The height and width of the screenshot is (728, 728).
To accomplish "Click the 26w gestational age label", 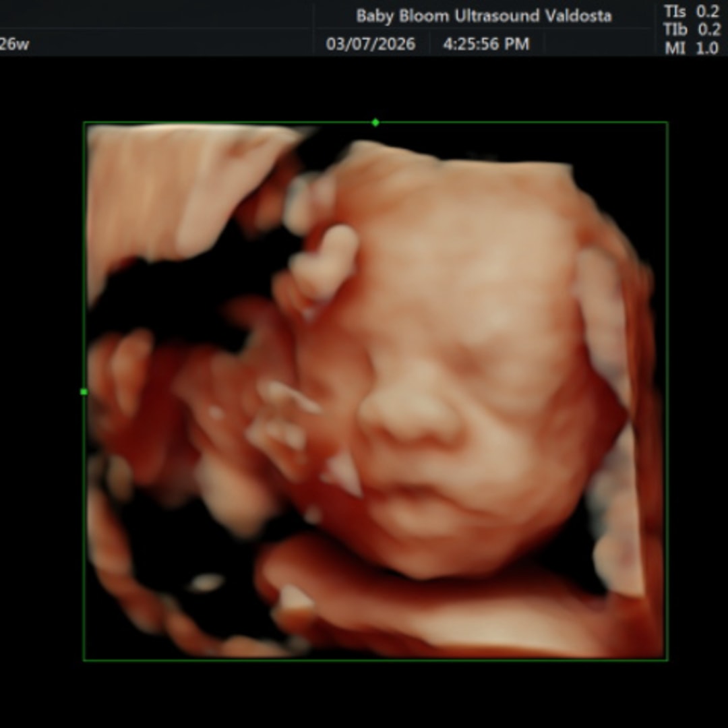I will (14, 44).
